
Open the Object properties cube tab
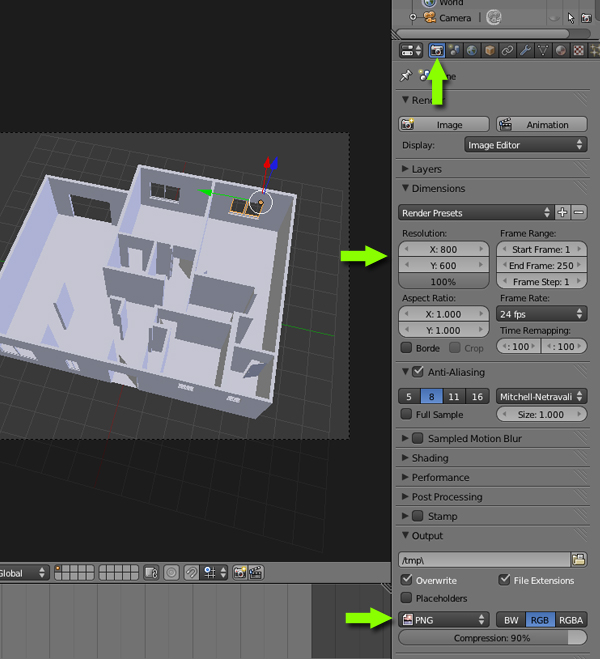[489, 51]
